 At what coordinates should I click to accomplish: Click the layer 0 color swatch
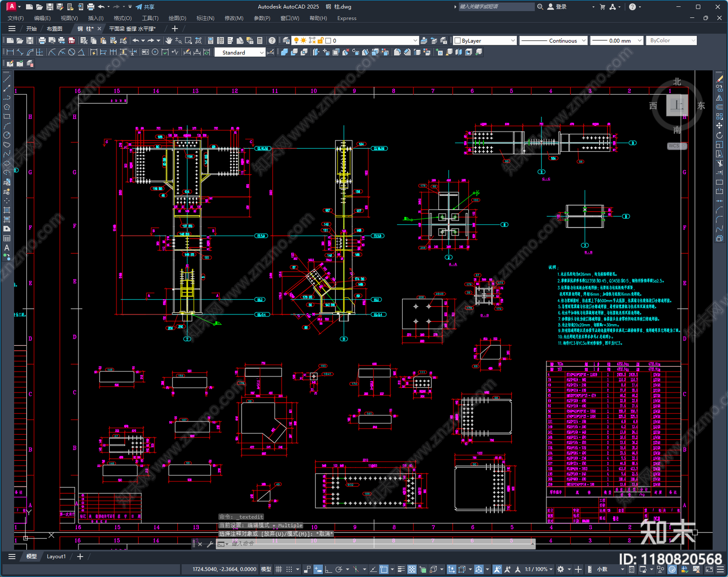point(328,40)
